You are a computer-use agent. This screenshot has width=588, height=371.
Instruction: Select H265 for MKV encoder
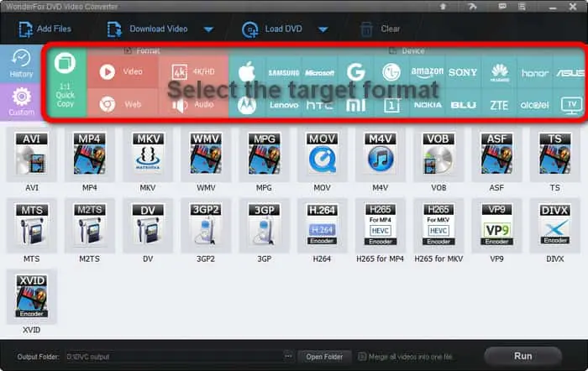pyautogui.click(x=438, y=225)
